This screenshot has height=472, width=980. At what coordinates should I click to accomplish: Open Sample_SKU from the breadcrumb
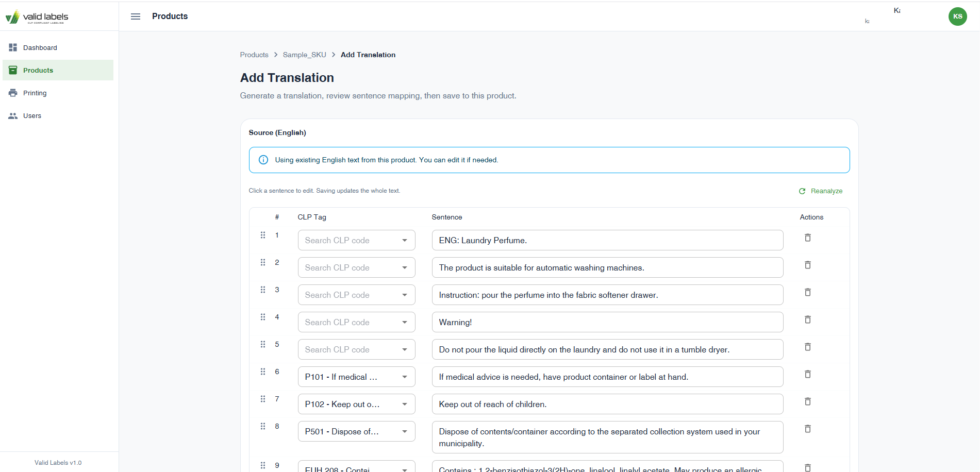(304, 55)
